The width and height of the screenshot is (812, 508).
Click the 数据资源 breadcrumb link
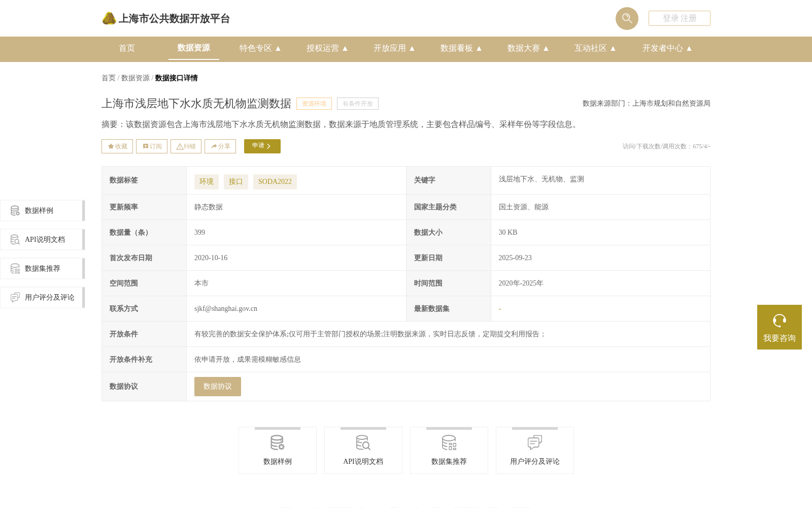pos(136,78)
